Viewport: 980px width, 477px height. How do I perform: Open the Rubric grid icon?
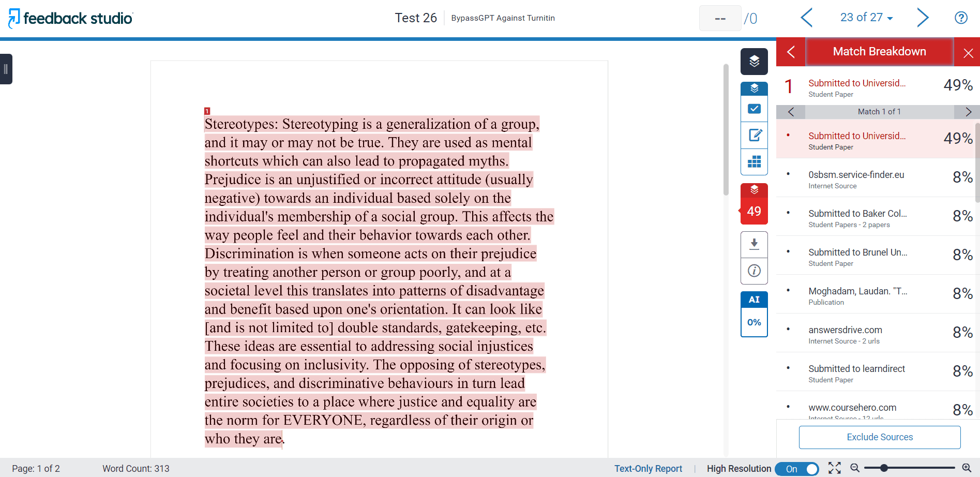[x=754, y=162]
